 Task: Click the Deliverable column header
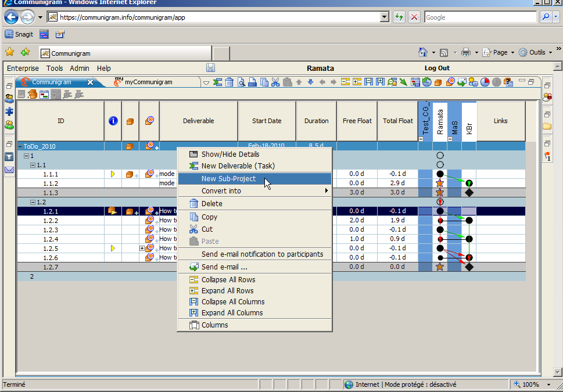tap(199, 121)
